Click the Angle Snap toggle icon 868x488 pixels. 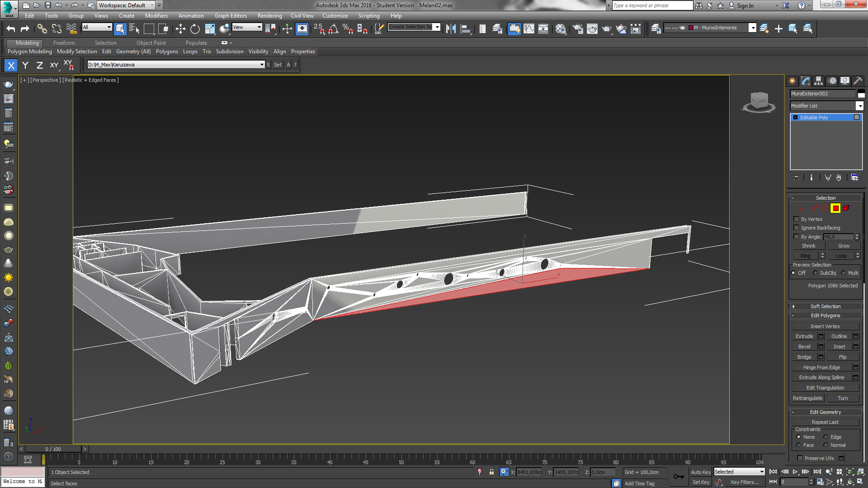[x=333, y=29]
